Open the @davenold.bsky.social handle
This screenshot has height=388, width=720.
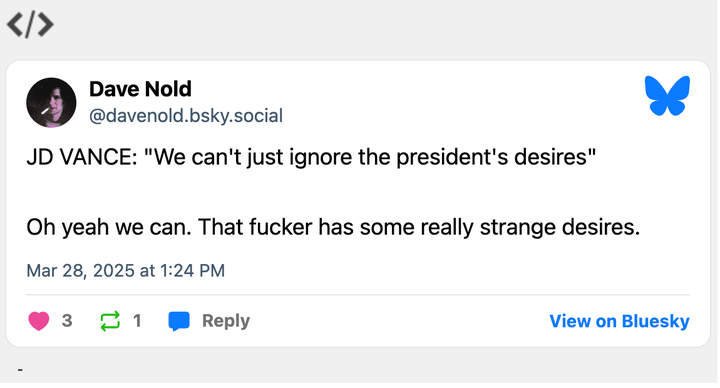point(186,116)
